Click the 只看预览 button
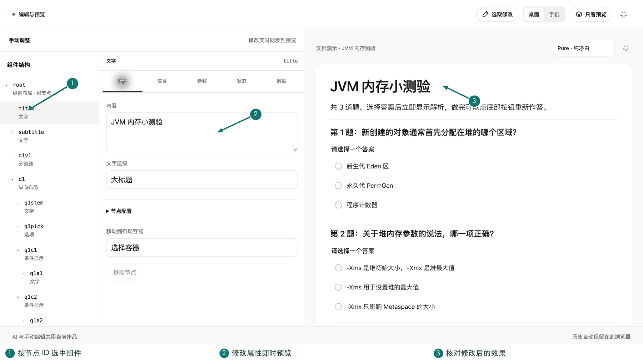This screenshot has height=364, width=643. tap(591, 14)
